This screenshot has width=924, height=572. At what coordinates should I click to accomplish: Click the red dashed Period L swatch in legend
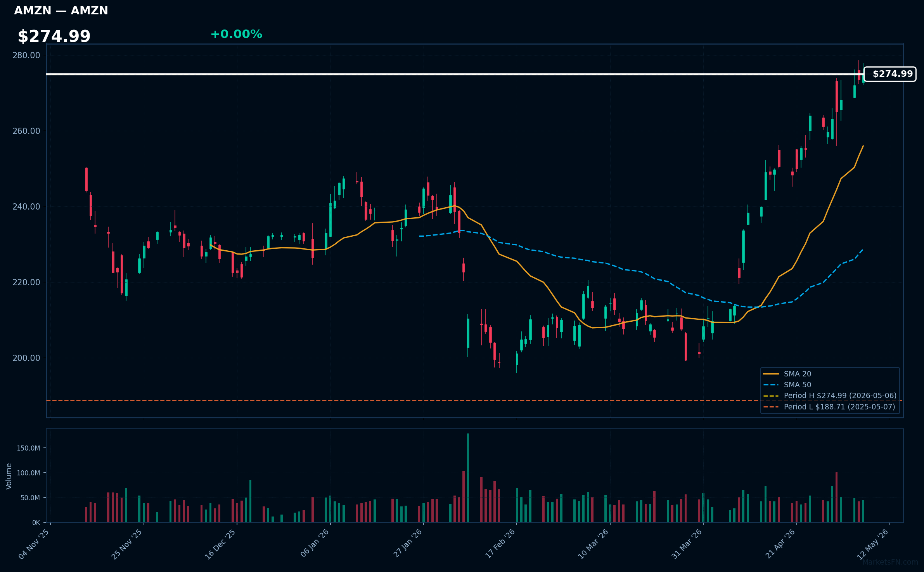(771, 407)
